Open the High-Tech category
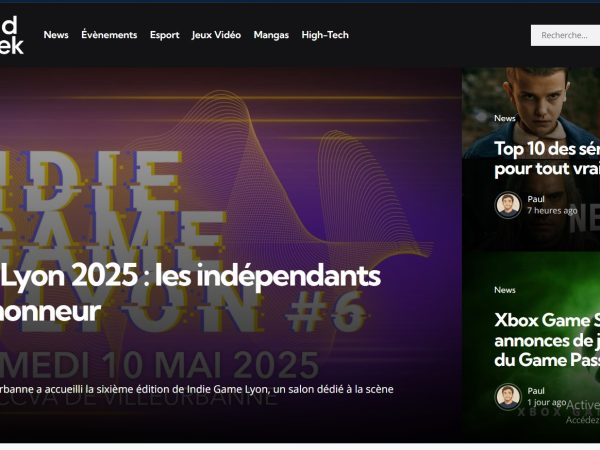Image resolution: width=600 pixels, height=450 pixels. pos(325,35)
